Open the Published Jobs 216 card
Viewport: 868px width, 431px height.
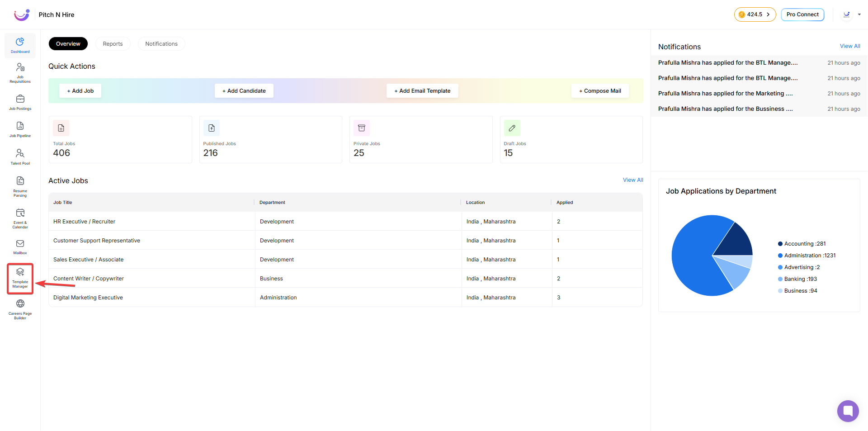click(271, 140)
